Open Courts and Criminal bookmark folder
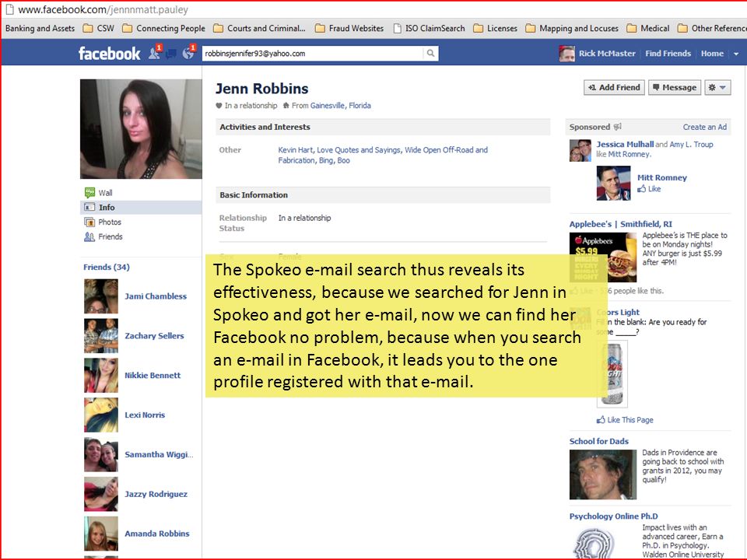The width and height of the screenshot is (747, 560). [x=260, y=29]
